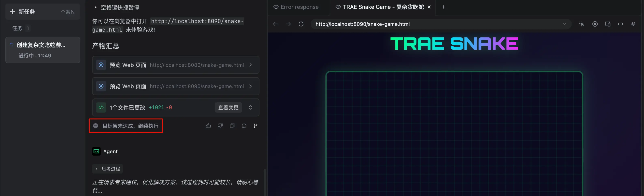This screenshot has height=196, width=644.
Task: Click compass icon of the localhost:8080 preview
Action: (x=101, y=65)
